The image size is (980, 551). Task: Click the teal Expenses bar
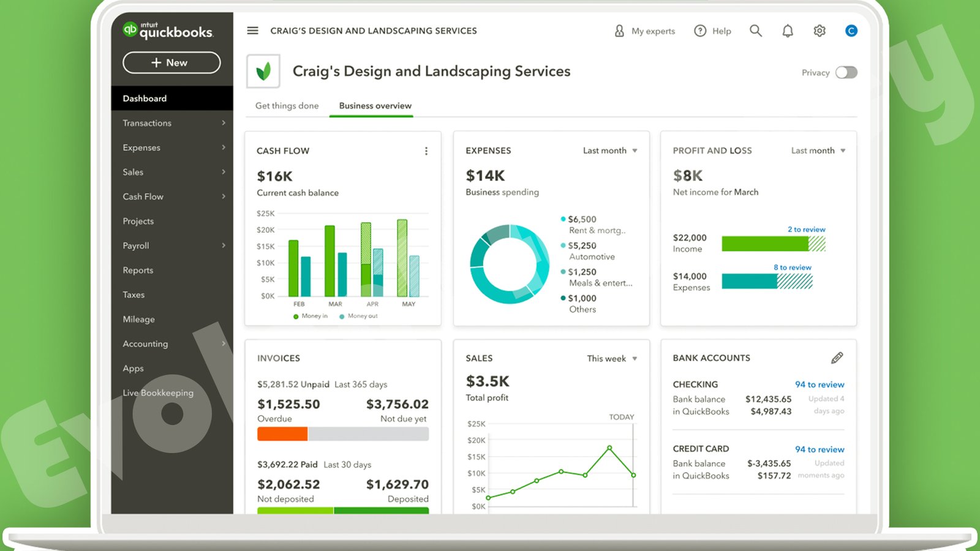[x=749, y=281]
